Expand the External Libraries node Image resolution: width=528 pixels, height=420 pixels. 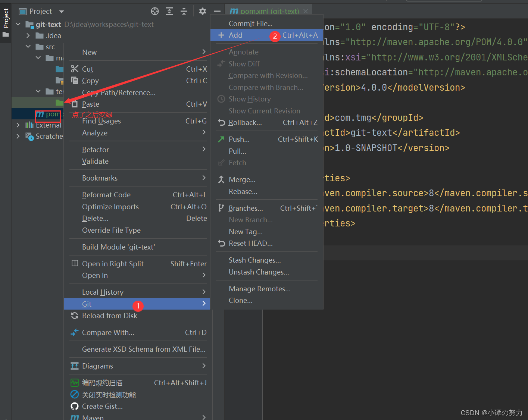18,125
